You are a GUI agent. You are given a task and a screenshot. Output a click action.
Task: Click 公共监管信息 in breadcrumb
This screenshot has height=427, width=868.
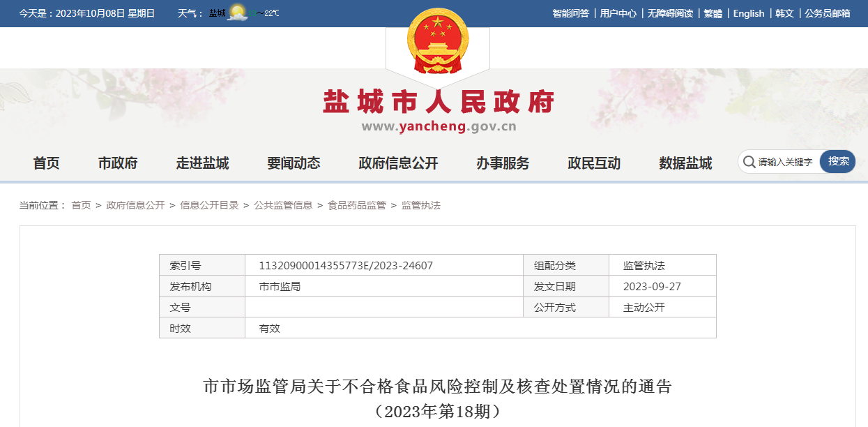pos(283,205)
